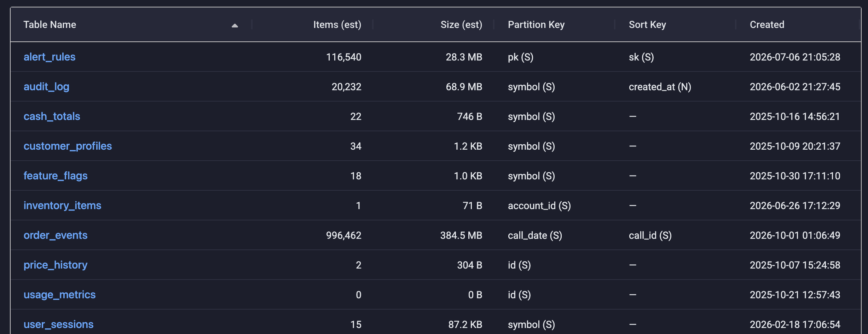Select the 2026-10-01 01:06:49 created date
This screenshot has width=868, height=334.
[795, 235]
